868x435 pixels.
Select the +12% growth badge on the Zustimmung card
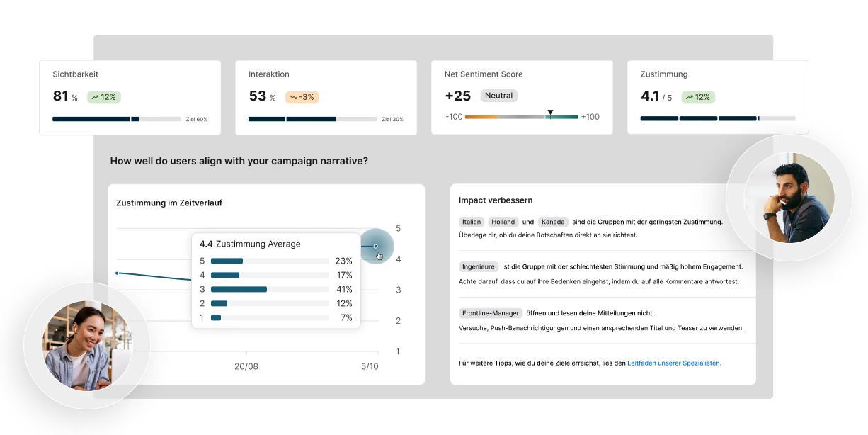pyautogui.click(x=698, y=97)
